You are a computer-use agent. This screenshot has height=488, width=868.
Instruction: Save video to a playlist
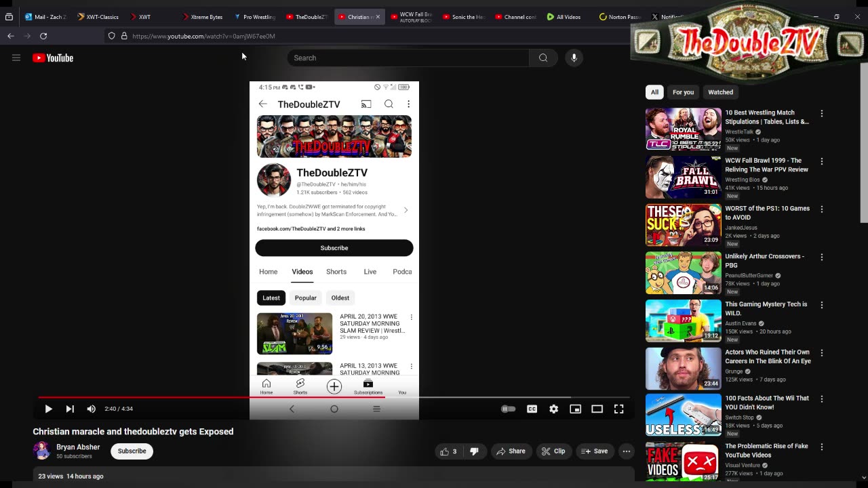[595, 451]
